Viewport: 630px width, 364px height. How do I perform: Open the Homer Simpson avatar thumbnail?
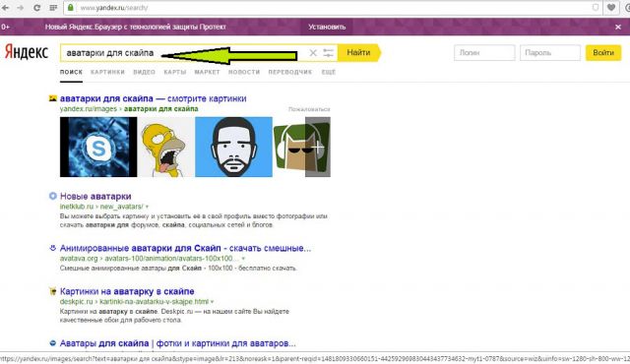click(166, 147)
